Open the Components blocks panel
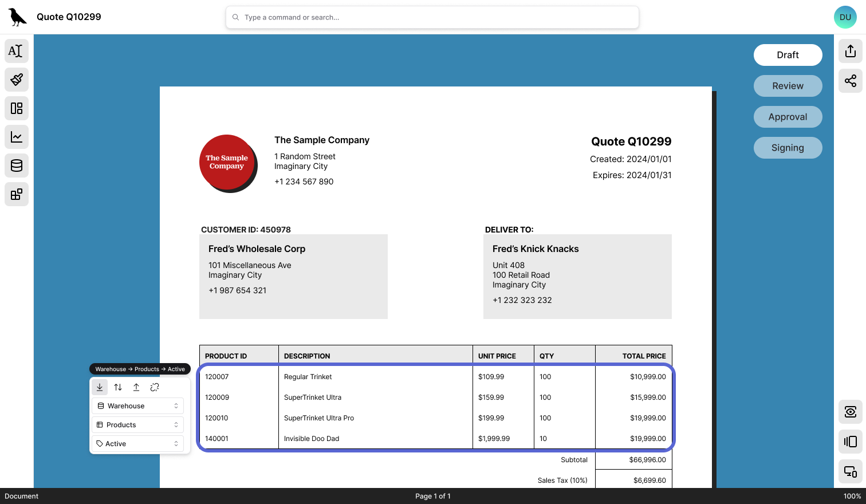Screen dimensions: 866x504 click(x=17, y=194)
